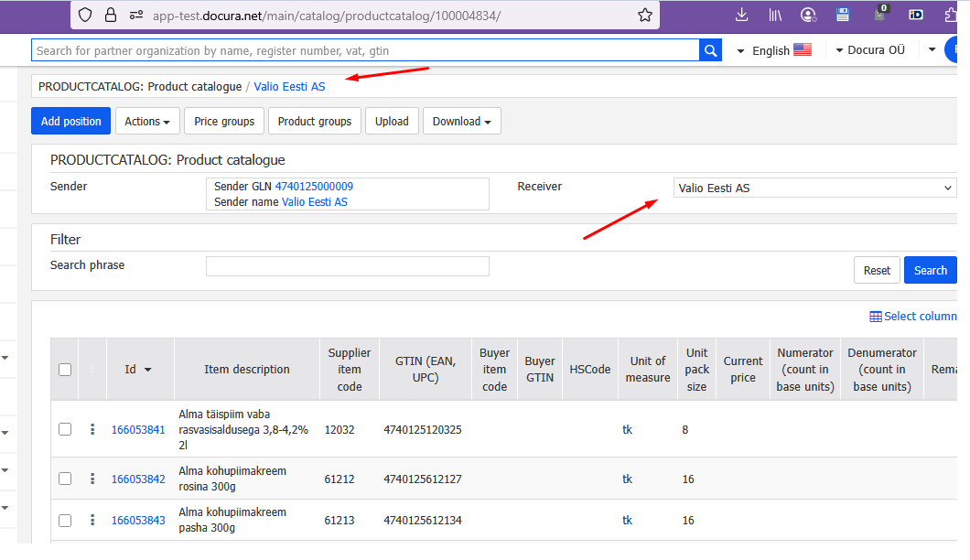970x560 pixels.
Task: Click the shield tracking protection icon
Action: (85, 15)
